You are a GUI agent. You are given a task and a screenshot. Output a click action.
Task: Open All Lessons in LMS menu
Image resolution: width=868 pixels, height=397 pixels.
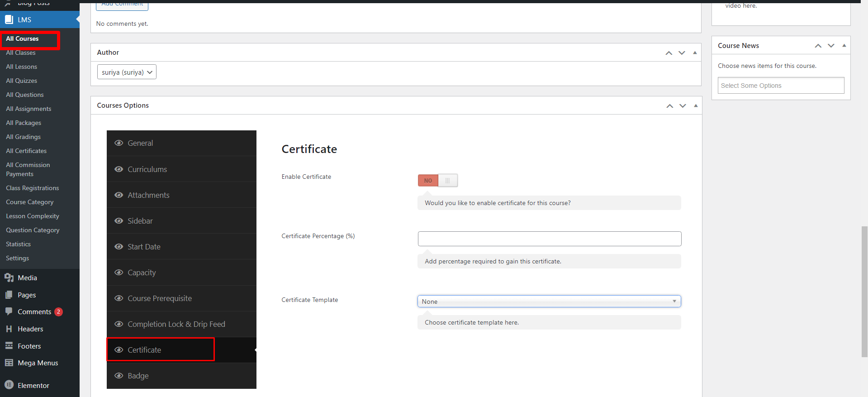(x=22, y=67)
